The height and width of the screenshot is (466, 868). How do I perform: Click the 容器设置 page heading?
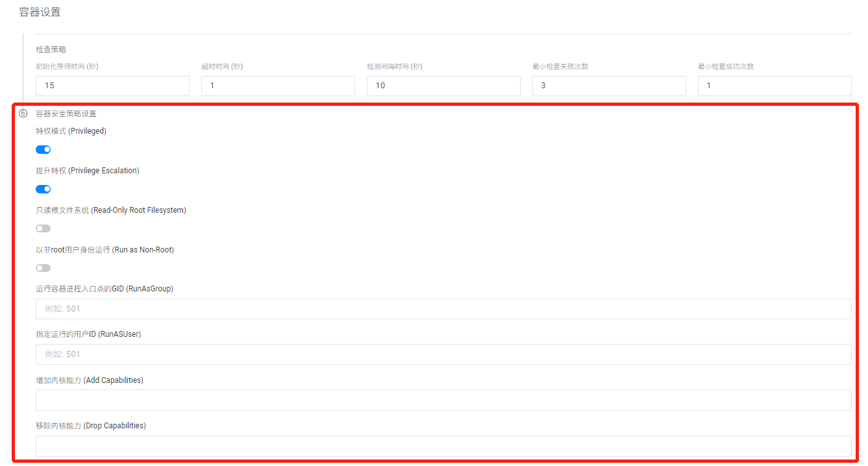[40, 12]
